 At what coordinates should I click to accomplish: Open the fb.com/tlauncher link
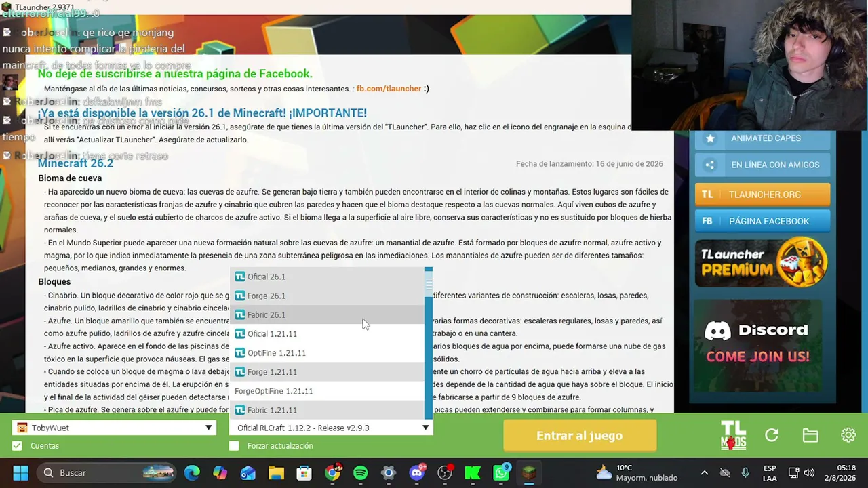[x=389, y=89]
